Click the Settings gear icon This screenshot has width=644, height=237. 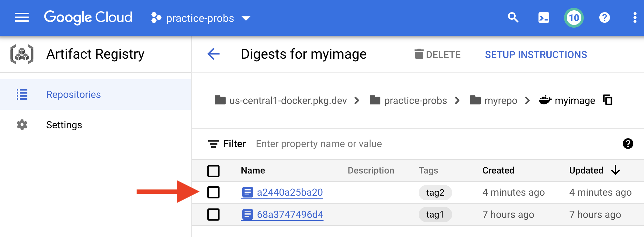pos(22,125)
